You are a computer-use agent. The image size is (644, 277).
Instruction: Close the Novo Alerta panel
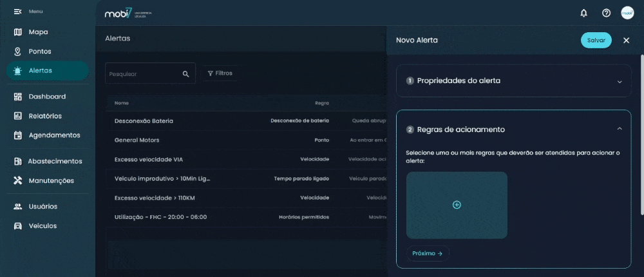[626, 41]
